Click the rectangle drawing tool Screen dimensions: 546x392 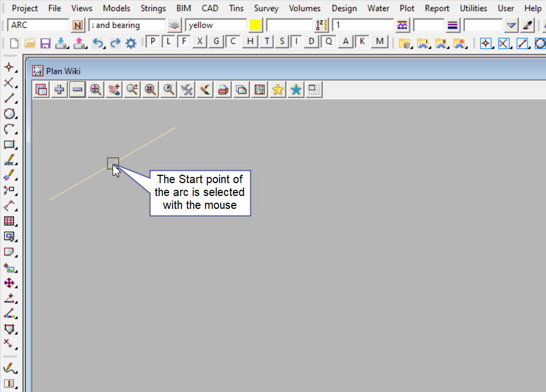pos(9,144)
